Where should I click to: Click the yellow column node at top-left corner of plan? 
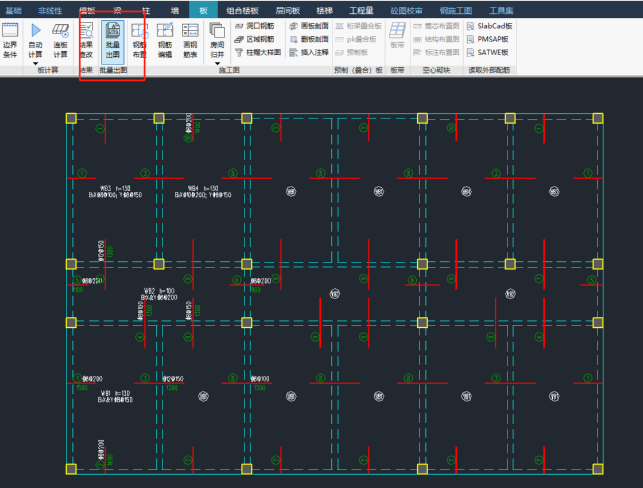click(71, 119)
